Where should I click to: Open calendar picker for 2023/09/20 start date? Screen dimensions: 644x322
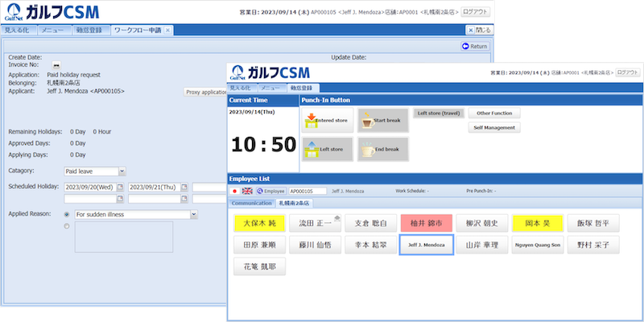tap(120, 188)
